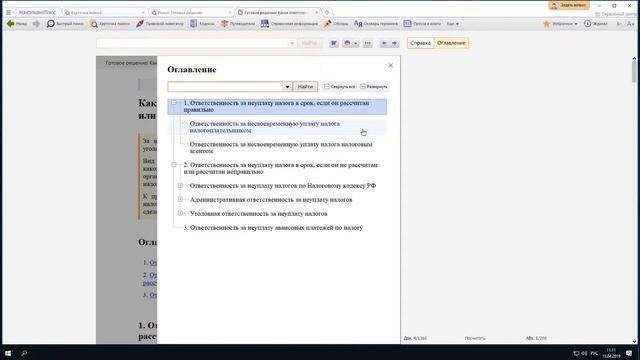Open Путеводители from the toolbar
Image resolution: width=640 pixels, height=360 pixels.
(x=238, y=24)
